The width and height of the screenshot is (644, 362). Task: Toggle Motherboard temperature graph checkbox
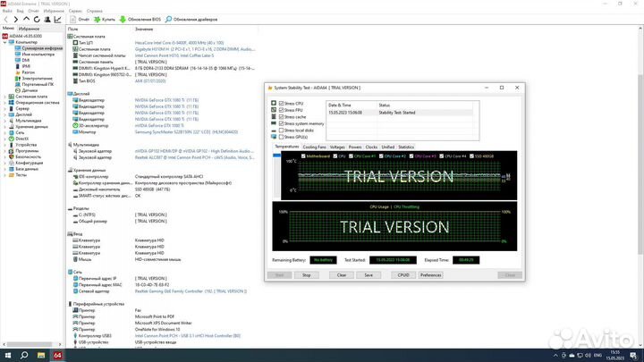pyautogui.click(x=303, y=156)
